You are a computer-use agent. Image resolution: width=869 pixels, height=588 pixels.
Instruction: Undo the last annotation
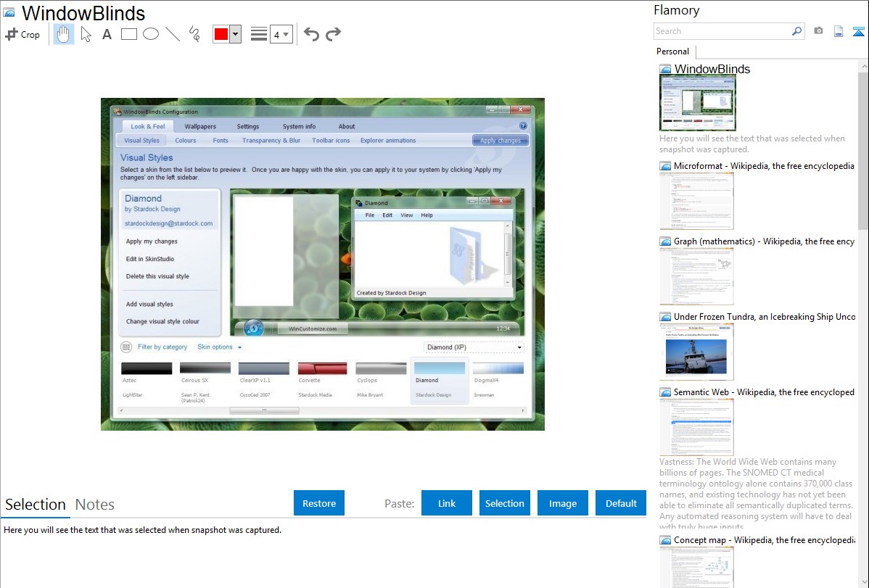click(311, 34)
